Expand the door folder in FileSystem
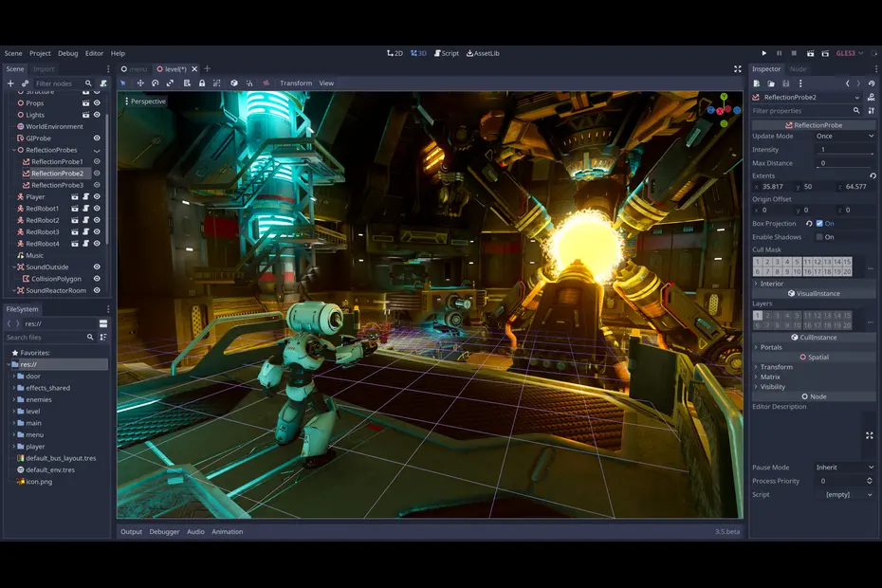The image size is (882, 588). click(x=14, y=376)
